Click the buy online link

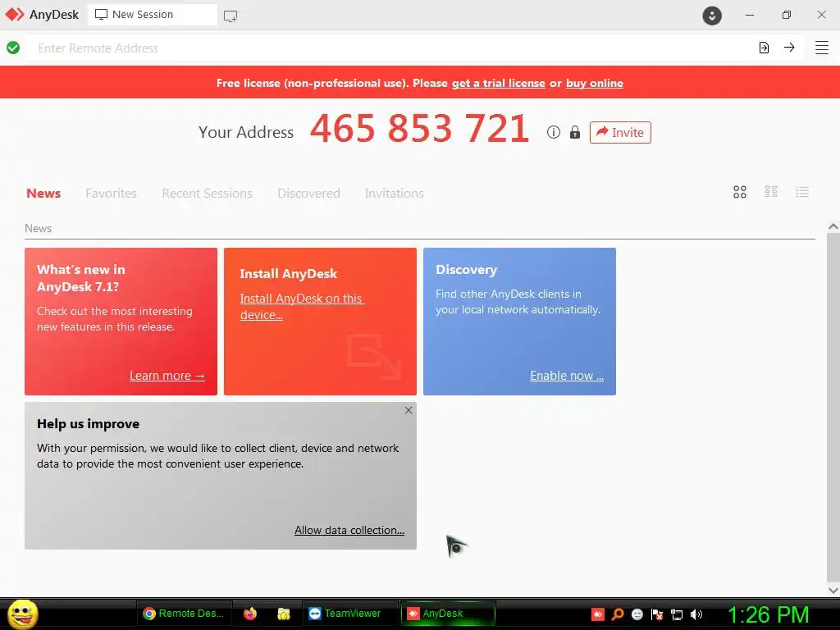pos(595,83)
